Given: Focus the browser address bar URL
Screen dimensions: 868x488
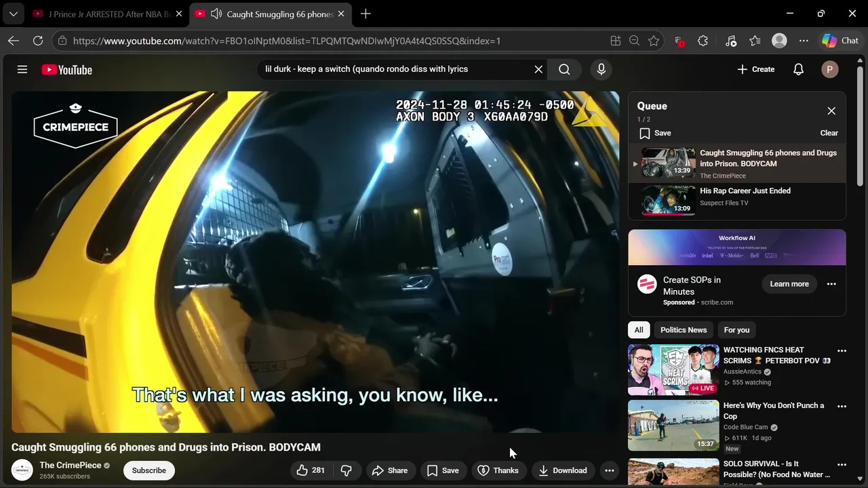Looking at the screenshot, I should pyautogui.click(x=287, y=41).
